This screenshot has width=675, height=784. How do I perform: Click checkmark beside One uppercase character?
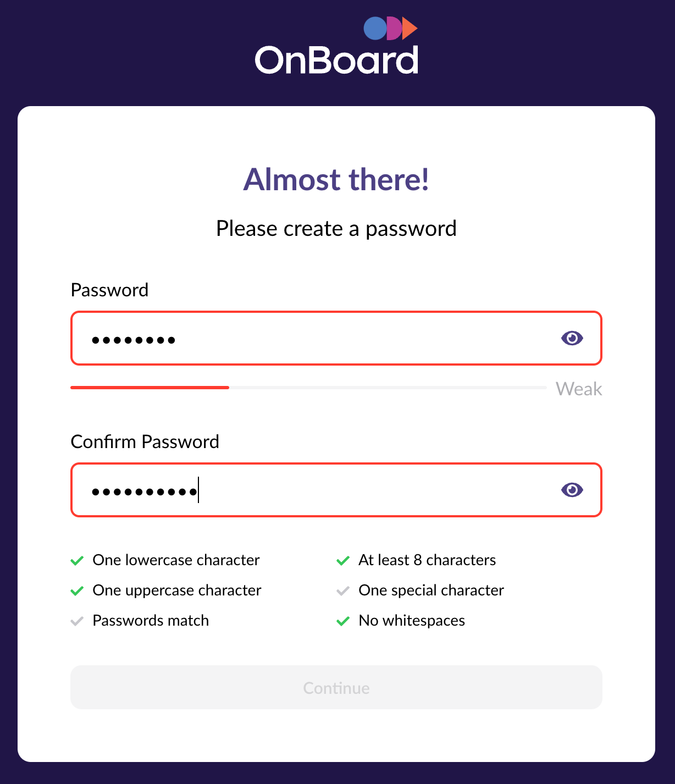77,591
